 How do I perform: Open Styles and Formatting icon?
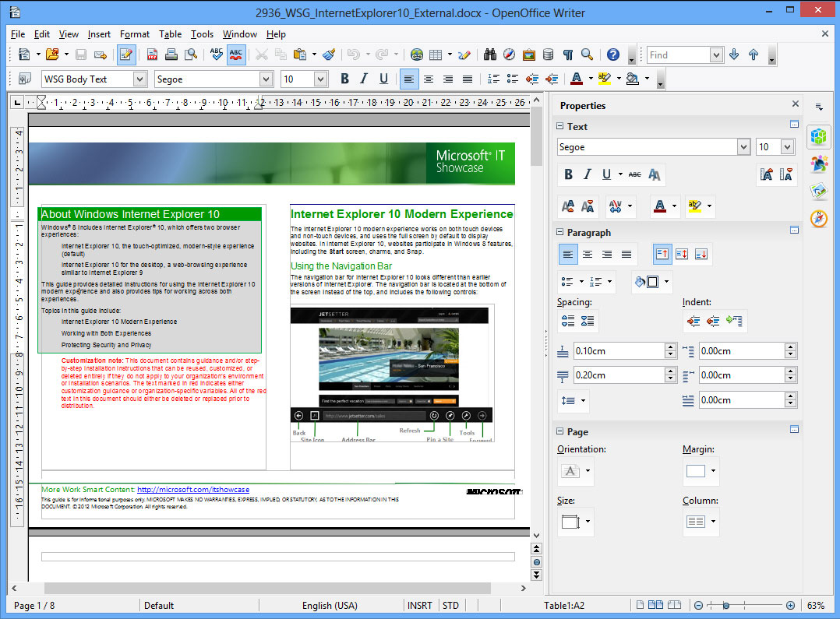click(25, 79)
